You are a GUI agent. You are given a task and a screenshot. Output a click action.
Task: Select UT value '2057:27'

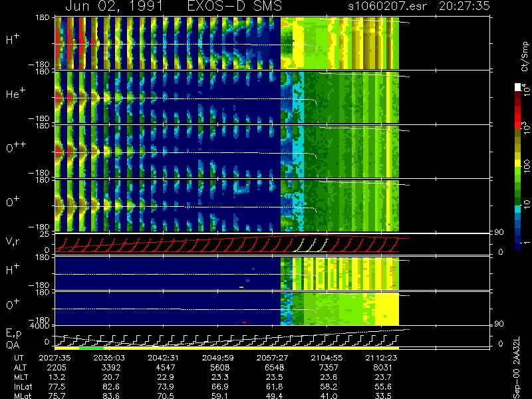[273, 358]
